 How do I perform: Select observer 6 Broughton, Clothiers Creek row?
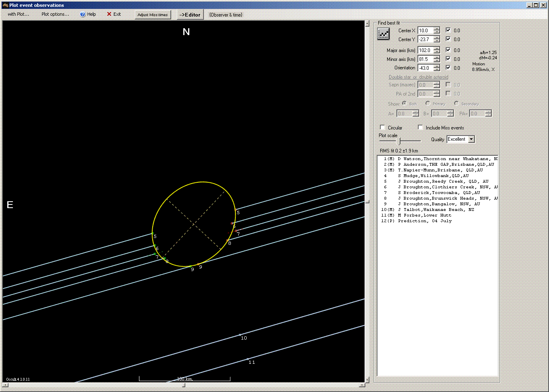pos(438,187)
